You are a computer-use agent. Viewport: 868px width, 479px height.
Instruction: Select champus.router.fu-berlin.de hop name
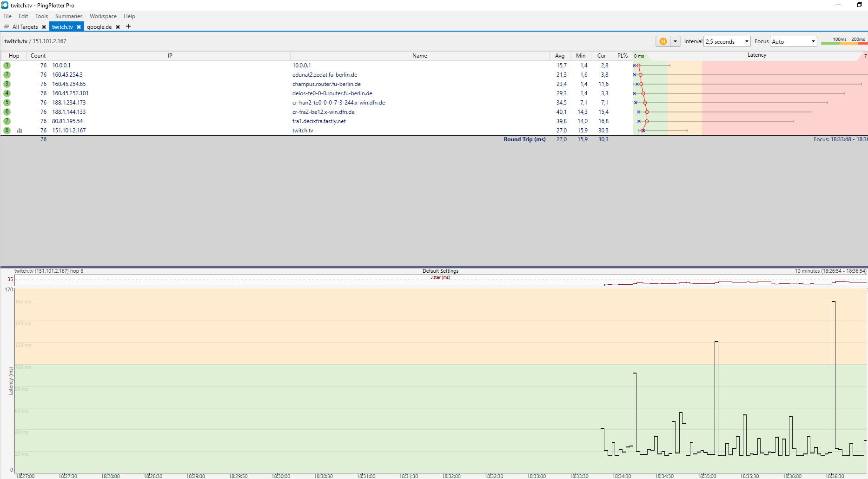pyautogui.click(x=326, y=84)
